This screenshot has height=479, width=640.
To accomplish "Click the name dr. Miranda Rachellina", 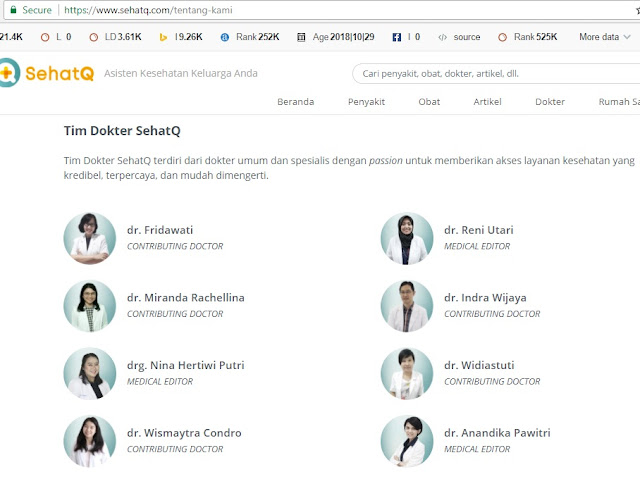I will tap(186, 298).
